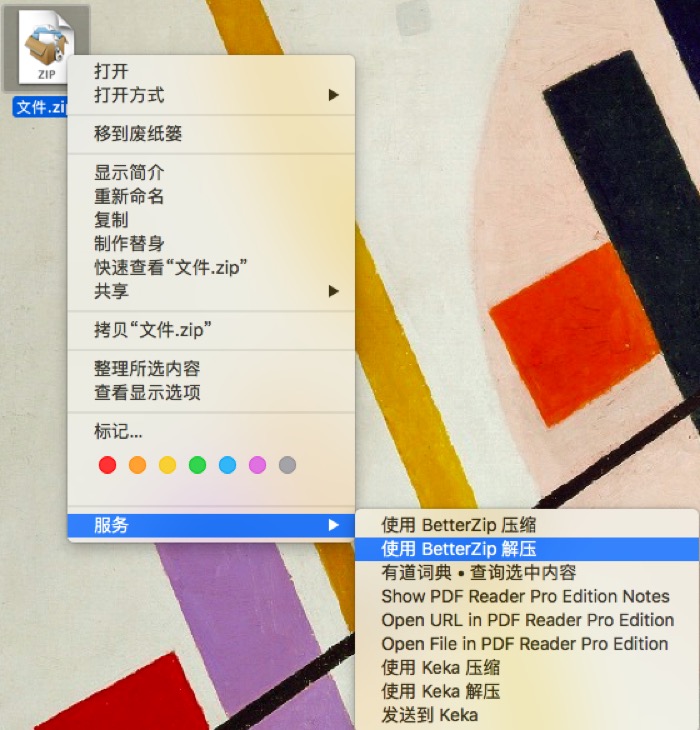
Task: Select the gray tag color dot
Action: [288, 465]
